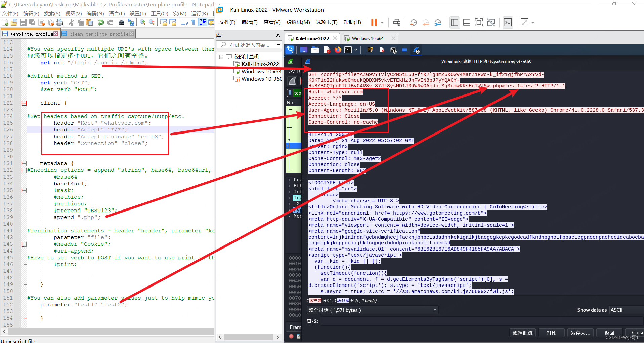Image resolution: width=644 pixels, height=343 pixels.
Task: Open Kali terminal emulator icon
Action: [x=348, y=50]
